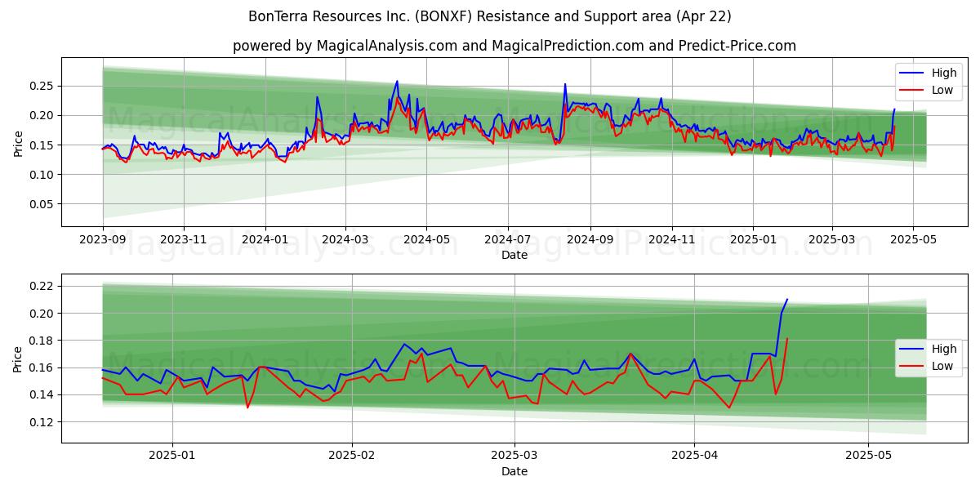Click the final blue peak in the lower chart

point(787,299)
